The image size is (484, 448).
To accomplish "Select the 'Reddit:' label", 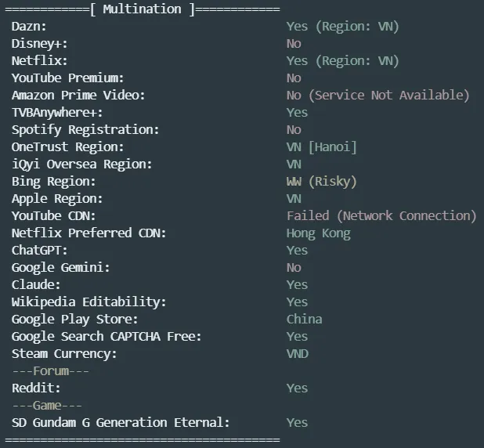I will (36, 388).
